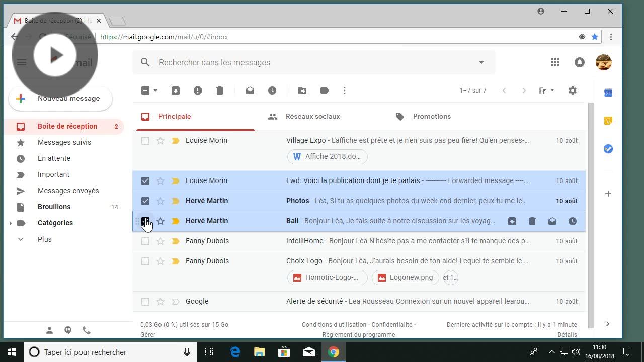Select the Google security alert message checkbox

tap(145, 302)
